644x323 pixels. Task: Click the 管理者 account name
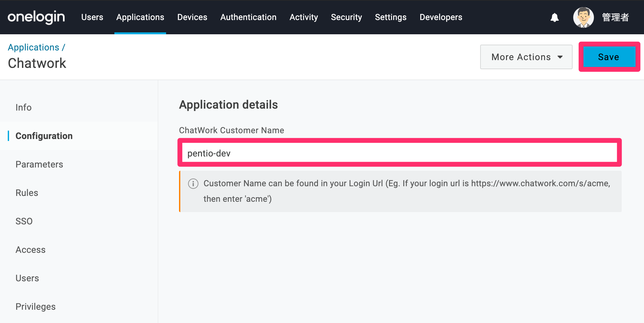[616, 17]
